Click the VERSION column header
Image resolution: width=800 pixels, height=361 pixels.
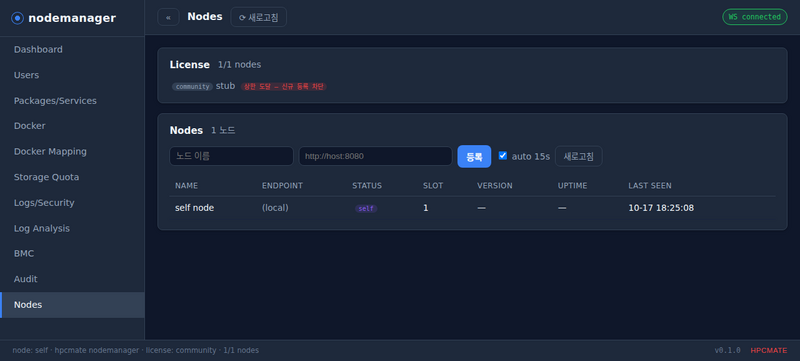(x=495, y=186)
